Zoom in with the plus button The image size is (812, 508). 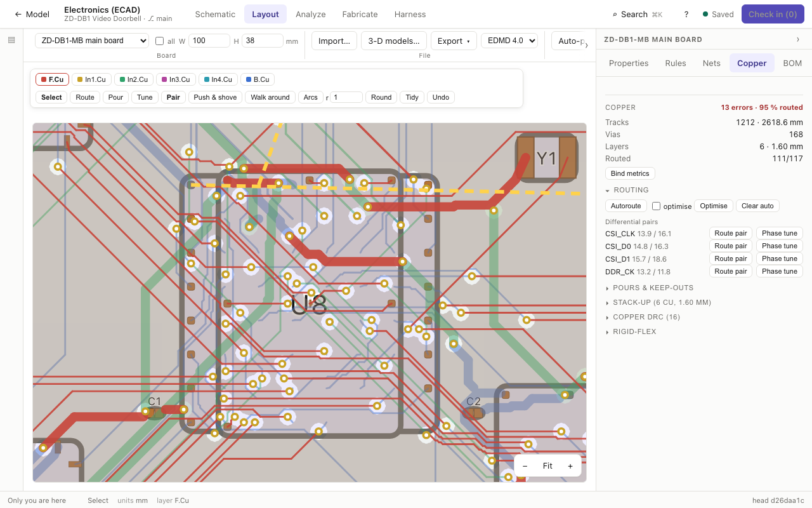pos(570,466)
